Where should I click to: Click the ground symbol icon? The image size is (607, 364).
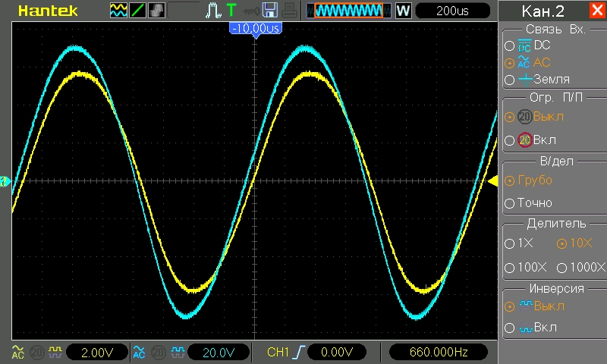click(526, 80)
